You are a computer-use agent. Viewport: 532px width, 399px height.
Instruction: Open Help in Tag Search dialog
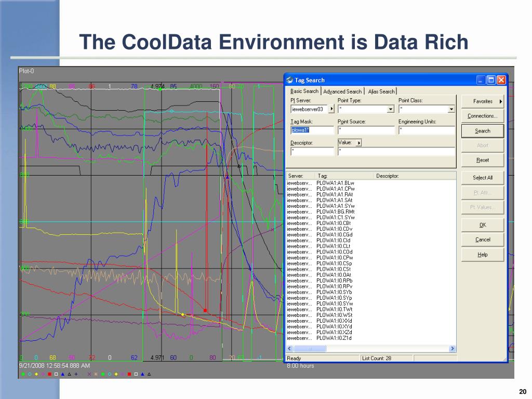point(483,255)
